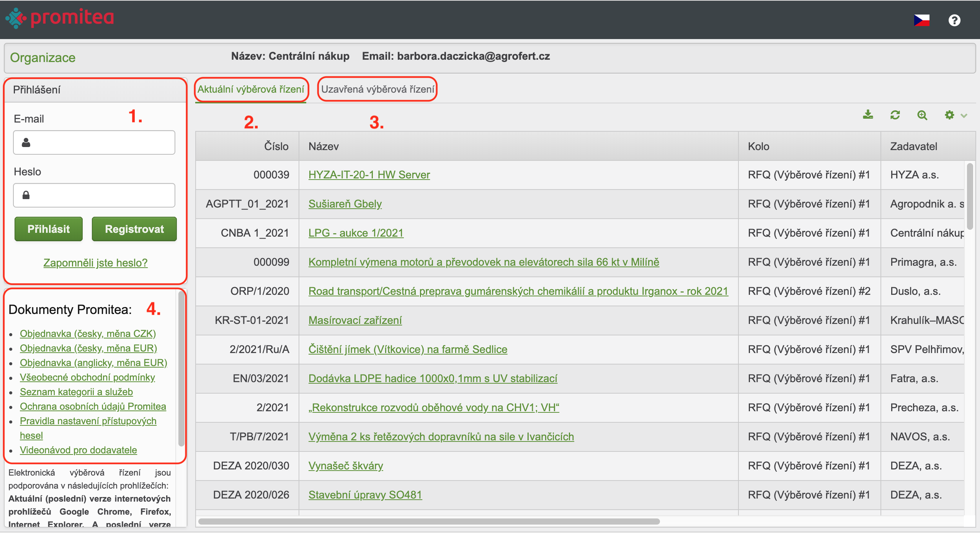Image resolution: width=980 pixels, height=533 pixels.
Task: Open Kompletní výmena motorů tender link
Action: tap(484, 262)
